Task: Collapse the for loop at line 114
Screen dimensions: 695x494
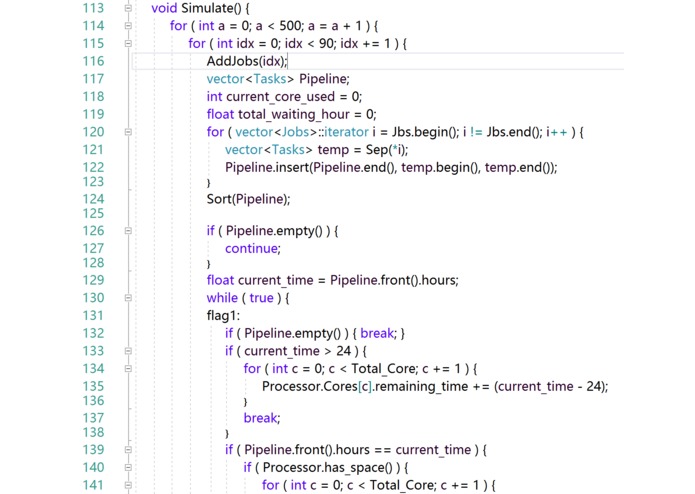Action: coord(128,26)
